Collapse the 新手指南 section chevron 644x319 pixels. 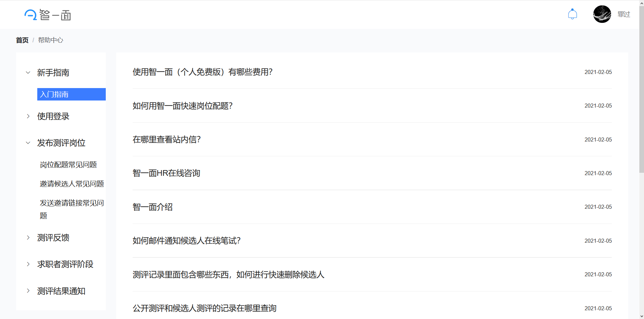28,73
